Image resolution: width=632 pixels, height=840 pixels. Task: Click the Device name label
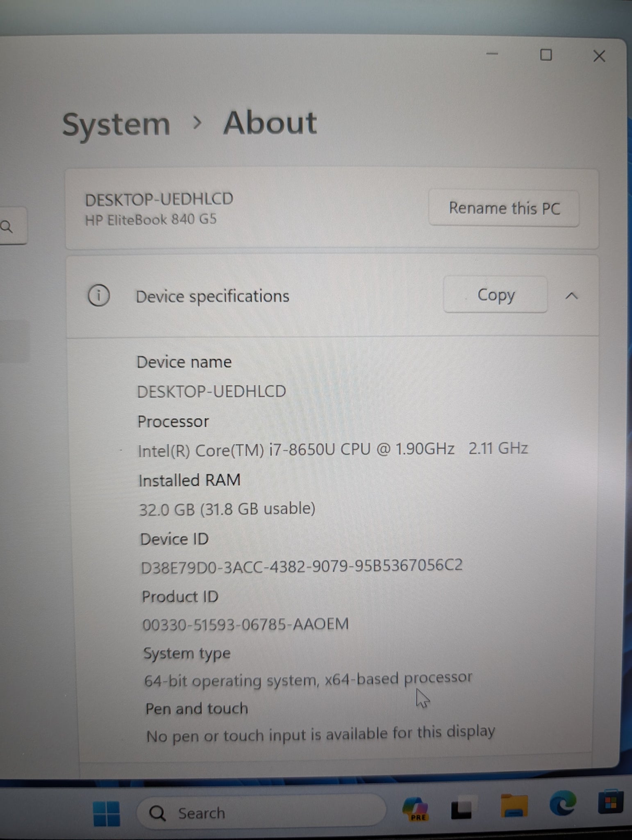pyautogui.click(x=184, y=362)
